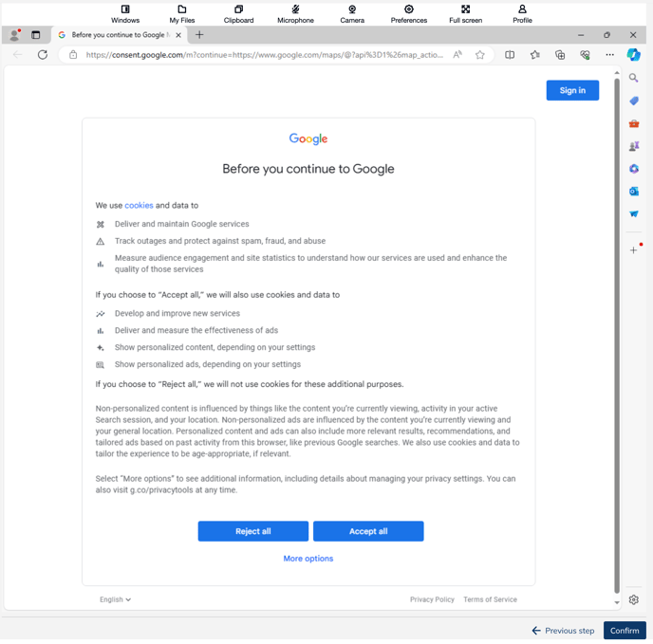The width and height of the screenshot is (653, 644).
Task: Toggle Full screen mode
Action: pyautogui.click(x=465, y=13)
